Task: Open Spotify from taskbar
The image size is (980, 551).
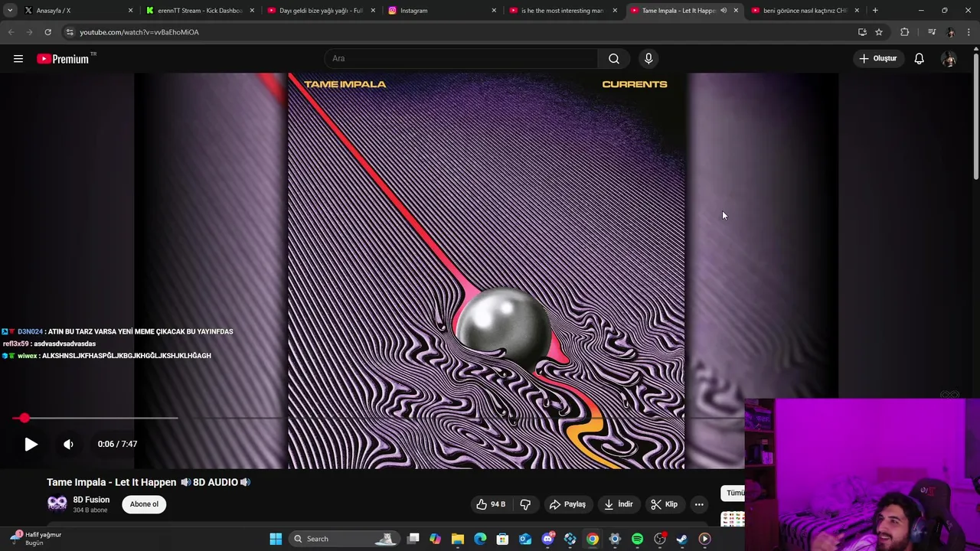Action: coord(637,539)
